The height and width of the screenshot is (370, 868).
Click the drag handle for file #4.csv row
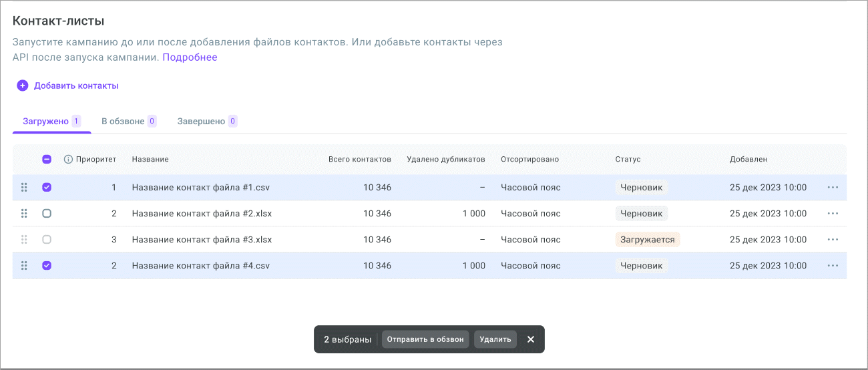24,266
